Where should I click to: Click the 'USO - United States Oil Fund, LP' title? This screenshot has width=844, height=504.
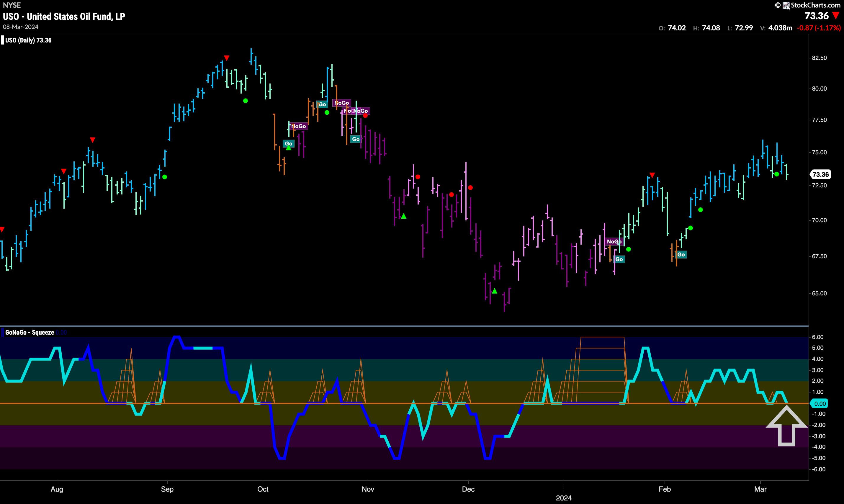(64, 16)
